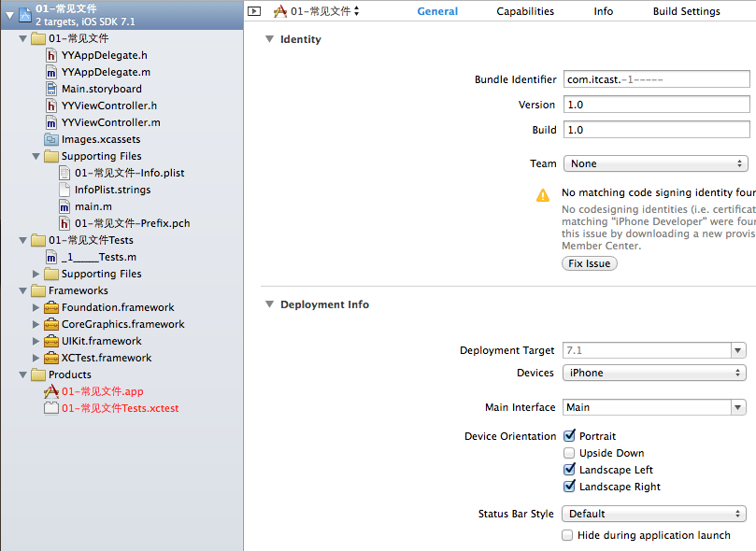
Task: Expand the Supporting Files group under Tests
Action: coord(36,274)
